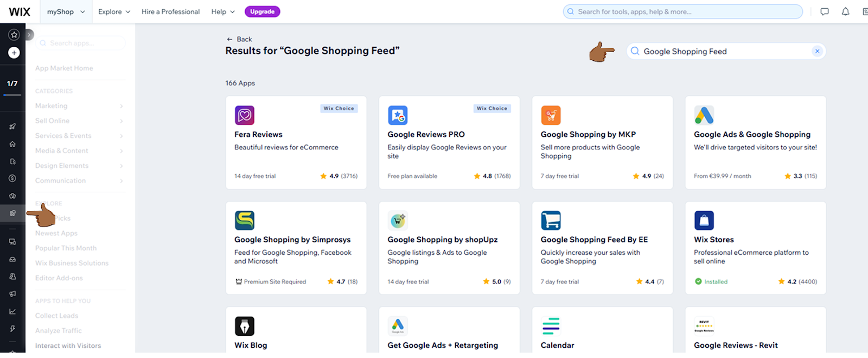Select Collect Leads
This screenshot has height=358, width=868.
point(56,316)
